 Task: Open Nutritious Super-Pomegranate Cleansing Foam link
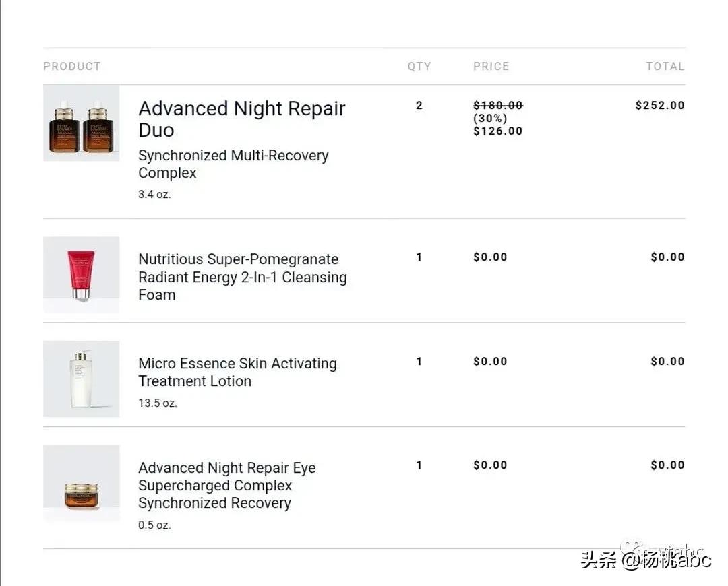(x=242, y=277)
